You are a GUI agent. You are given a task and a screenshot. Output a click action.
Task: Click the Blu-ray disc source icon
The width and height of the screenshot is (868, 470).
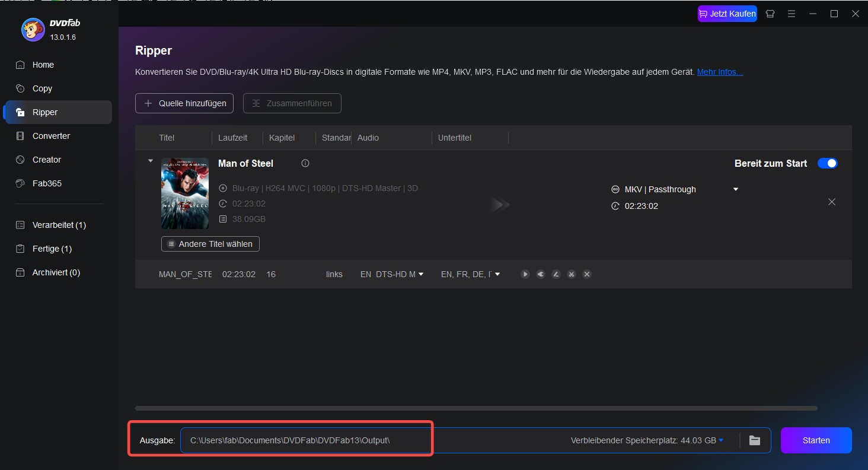tap(223, 188)
